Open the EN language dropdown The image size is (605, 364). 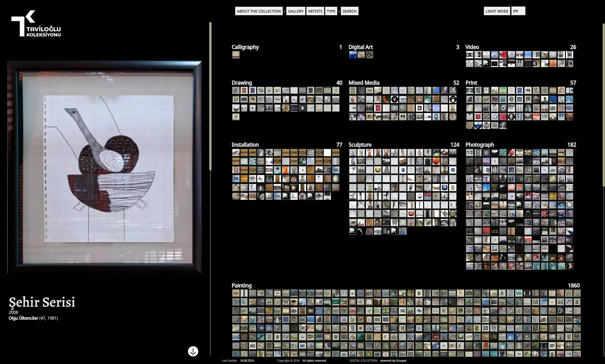point(518,11)
